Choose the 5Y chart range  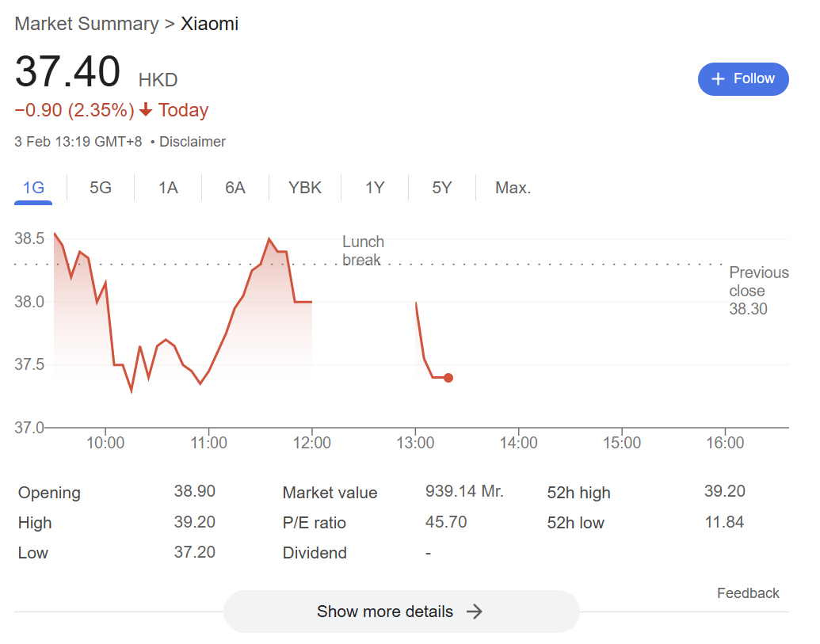pyautogui.click(x=441, y=187)
